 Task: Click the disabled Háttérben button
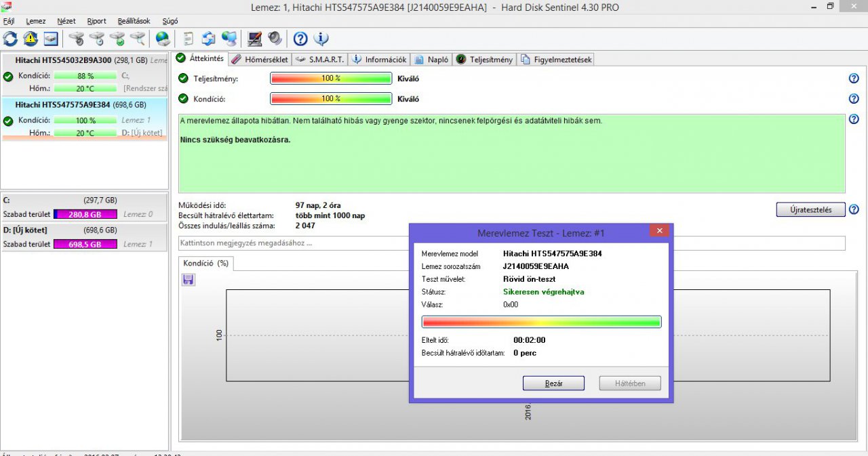(630, 384)
